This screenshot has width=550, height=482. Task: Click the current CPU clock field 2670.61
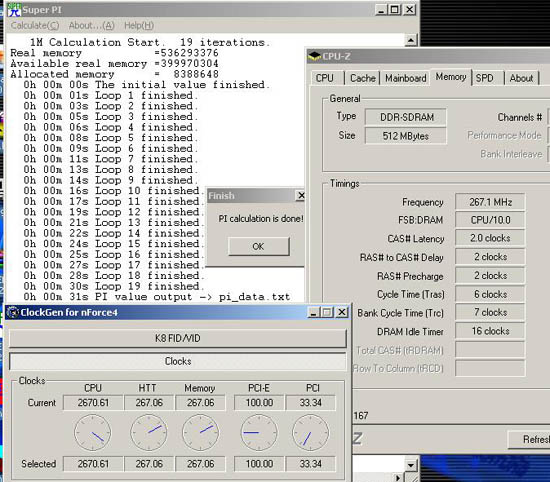[x=93, y=403]
